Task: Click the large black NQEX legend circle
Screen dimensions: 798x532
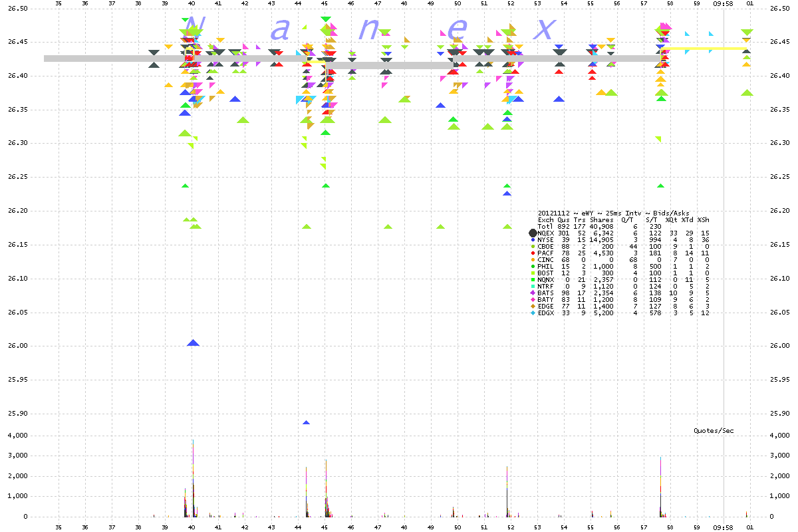Action: (x=533, y=233)
